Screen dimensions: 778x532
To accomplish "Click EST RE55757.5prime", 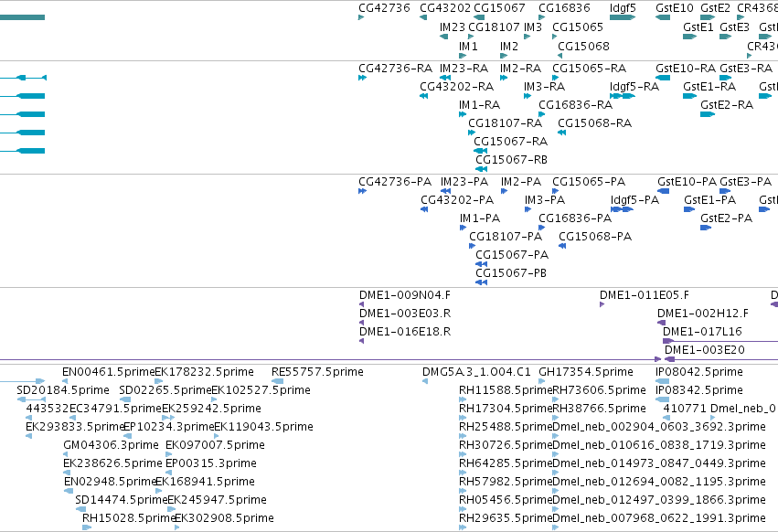I will (317, 372).
